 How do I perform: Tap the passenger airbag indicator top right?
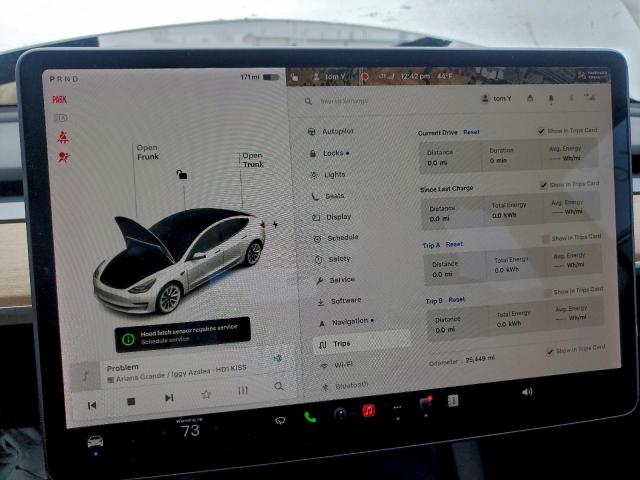click(592, 75)
